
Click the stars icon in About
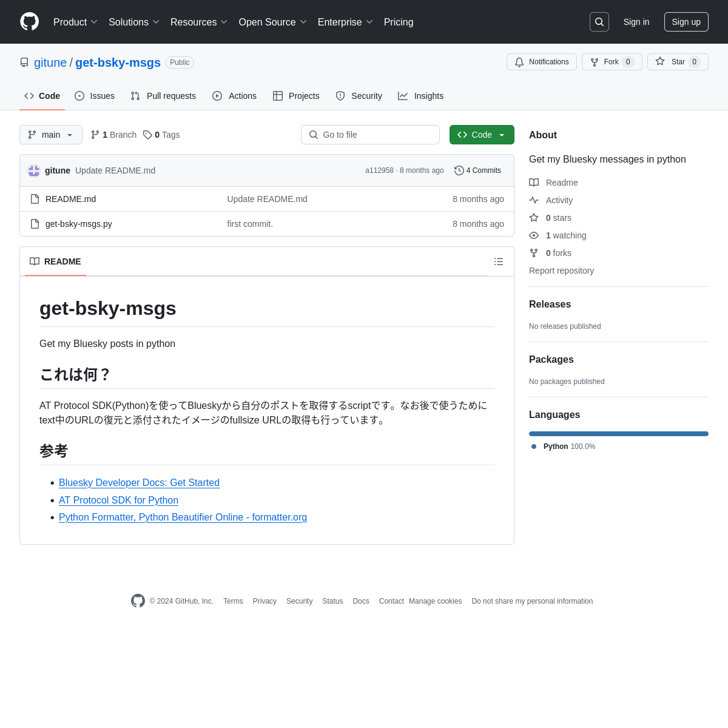[534, 218]
